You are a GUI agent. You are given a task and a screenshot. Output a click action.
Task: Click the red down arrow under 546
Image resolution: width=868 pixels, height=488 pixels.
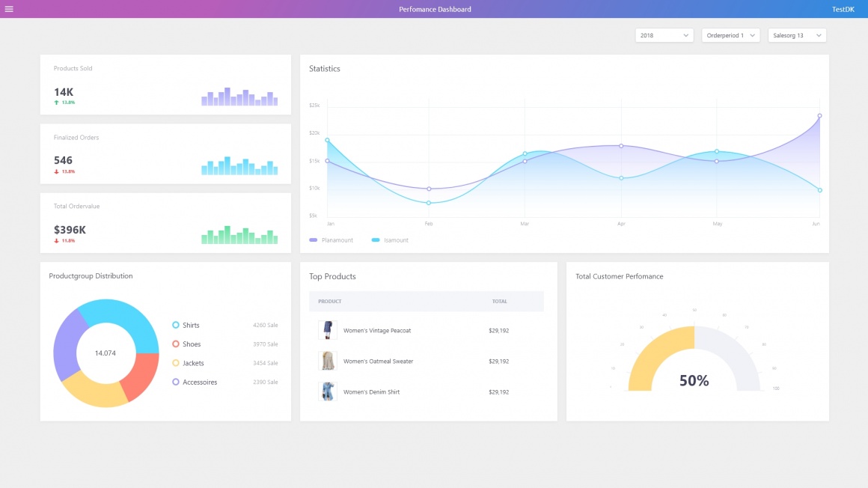[56, 171]
